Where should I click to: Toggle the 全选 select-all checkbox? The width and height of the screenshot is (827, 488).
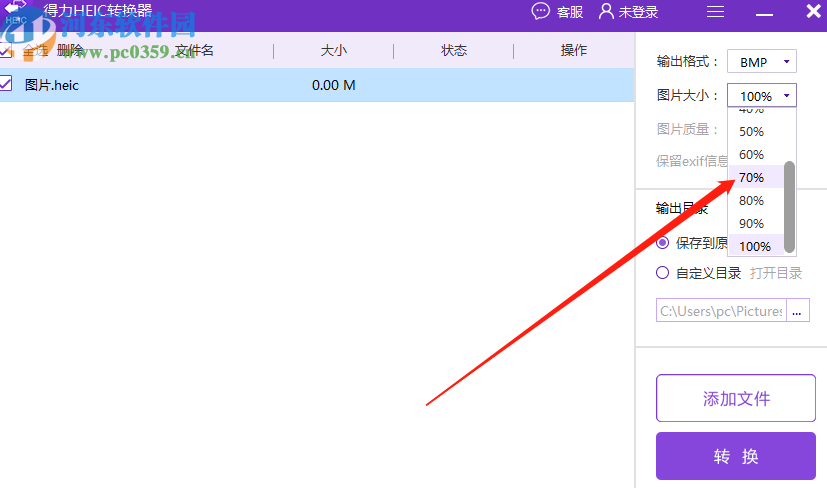point(6,51)
